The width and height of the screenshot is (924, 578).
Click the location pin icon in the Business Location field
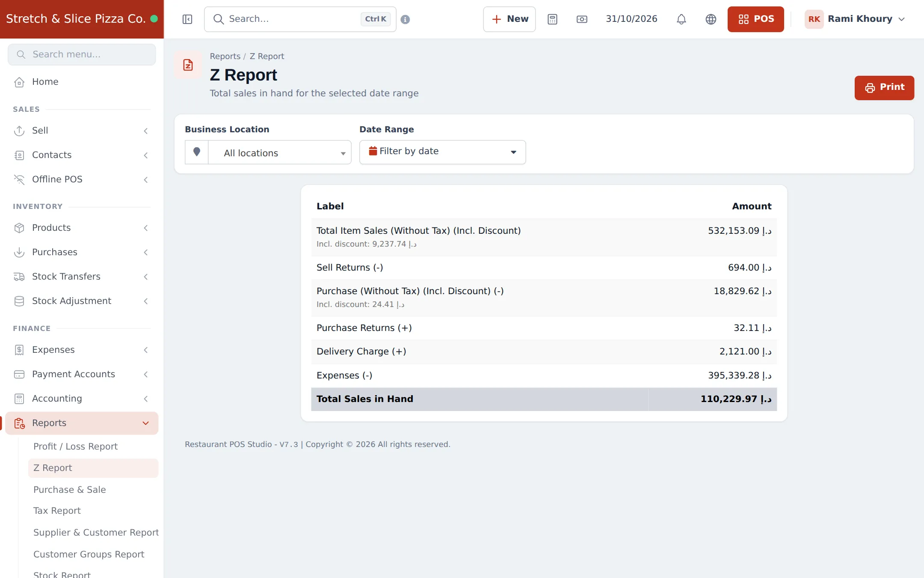coord(197,152)
